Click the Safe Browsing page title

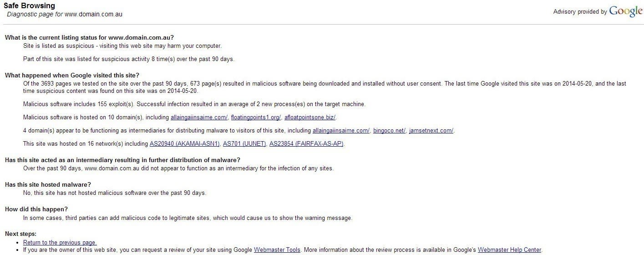[x=29, y=6]
